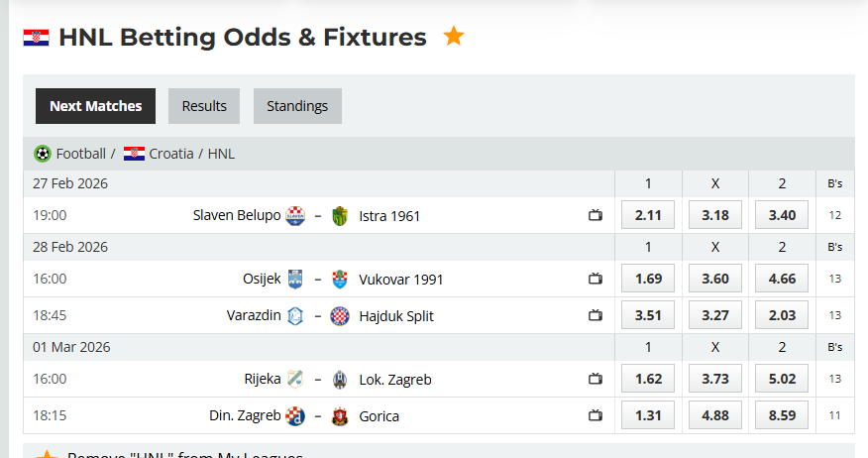Click the Gorica team crest
The height and width of the screenshot is (458, 868).
coord(340,416)
